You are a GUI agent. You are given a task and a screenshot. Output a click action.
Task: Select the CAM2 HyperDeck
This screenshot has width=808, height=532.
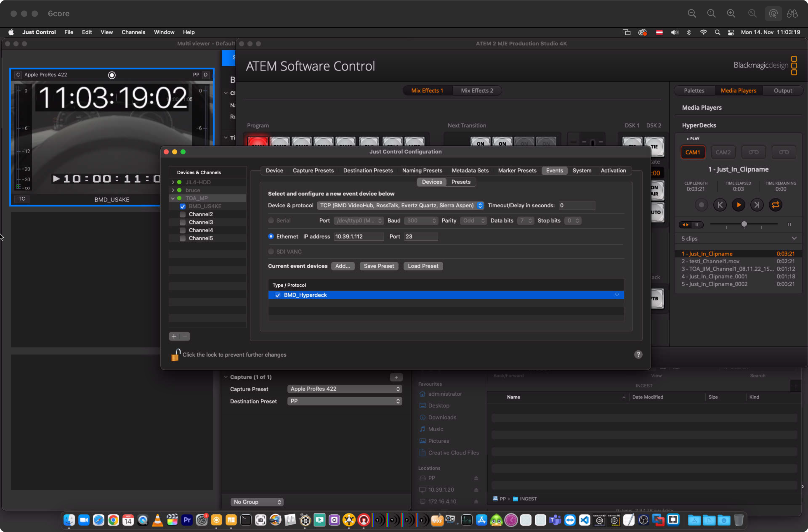(x=723, y=152)
